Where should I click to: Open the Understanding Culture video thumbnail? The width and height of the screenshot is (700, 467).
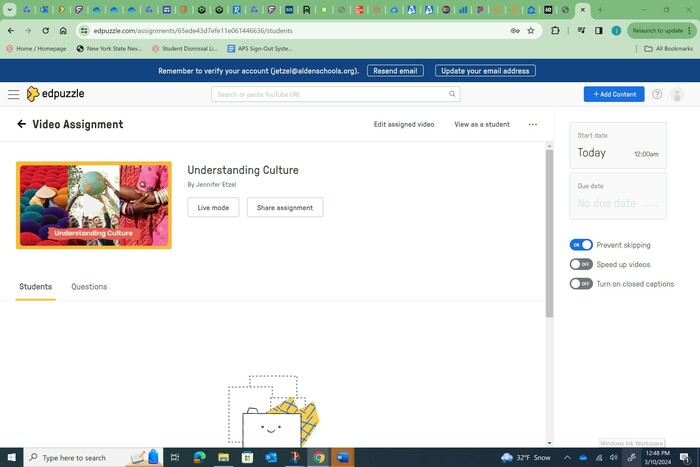[x=94, y=205]
